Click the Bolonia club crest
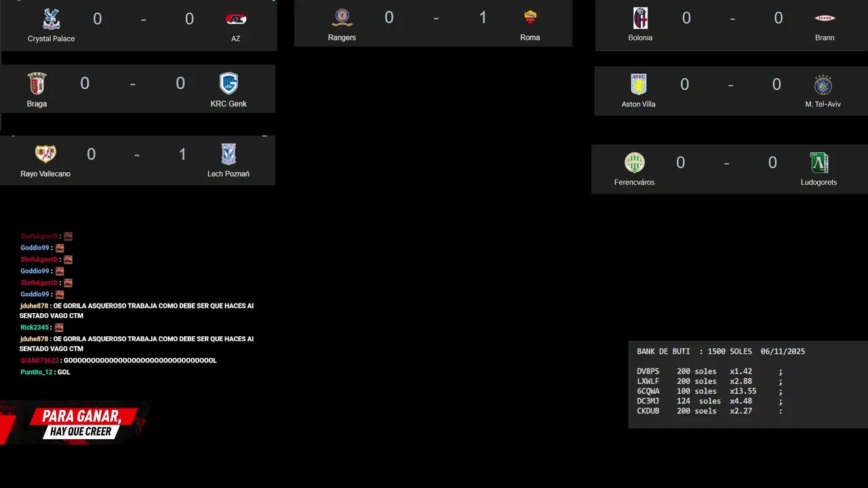 pos(640,18)
